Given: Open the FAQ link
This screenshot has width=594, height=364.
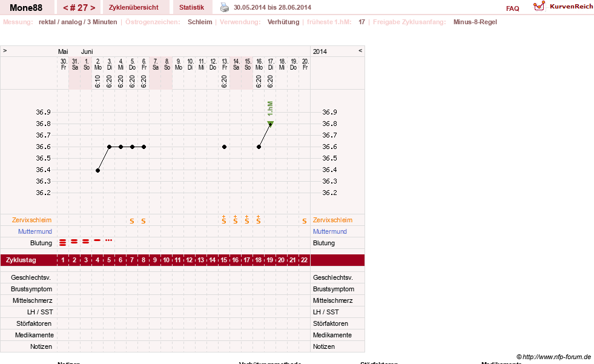Looking at the screenshot, I should pos(512,8).
